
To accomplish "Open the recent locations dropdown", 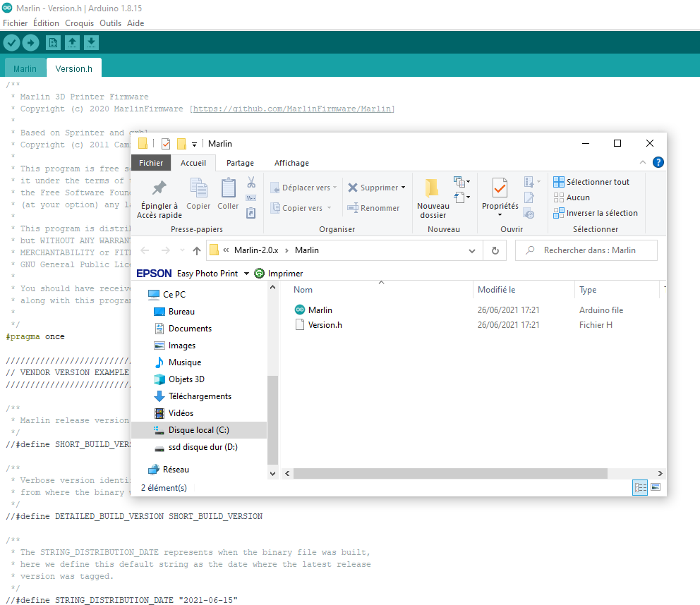I will [x=182, y=250].
